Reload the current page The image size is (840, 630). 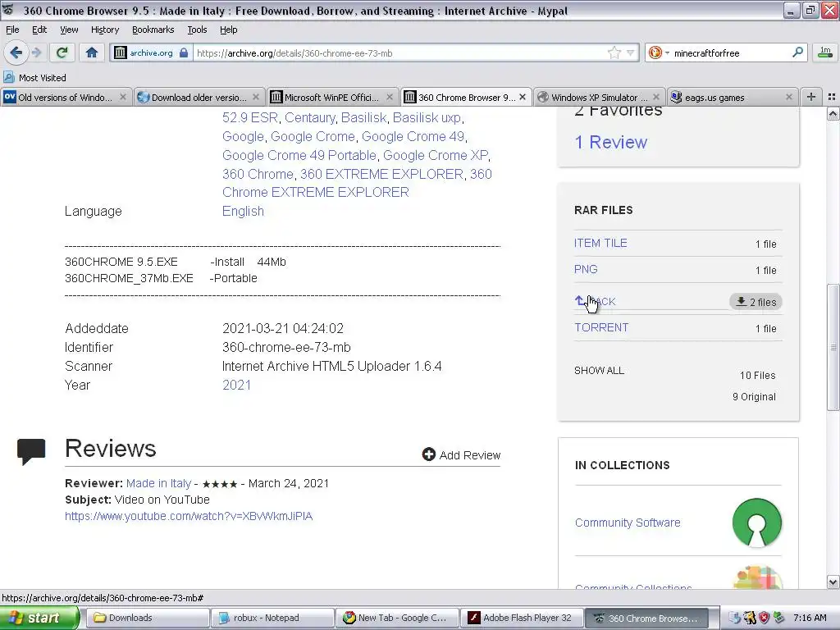(x=62, y=52)
